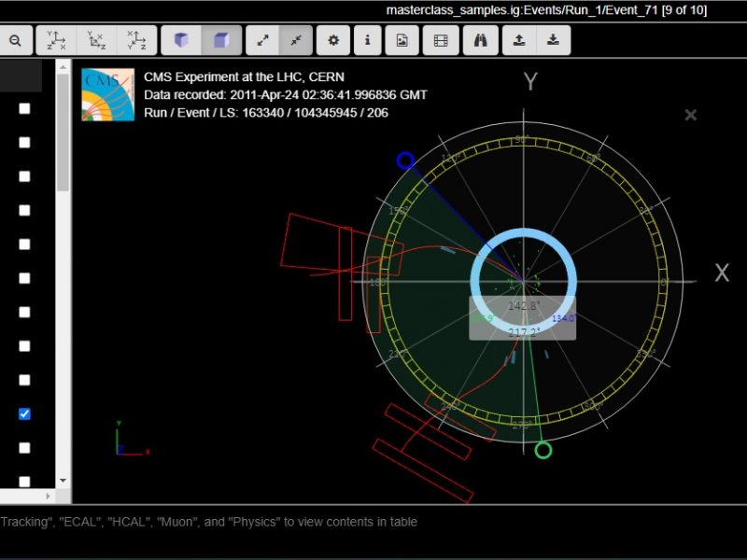Switch to the perspective projection cube icon
This screenshot has width=747, height=560.
(x=181, y=40)
